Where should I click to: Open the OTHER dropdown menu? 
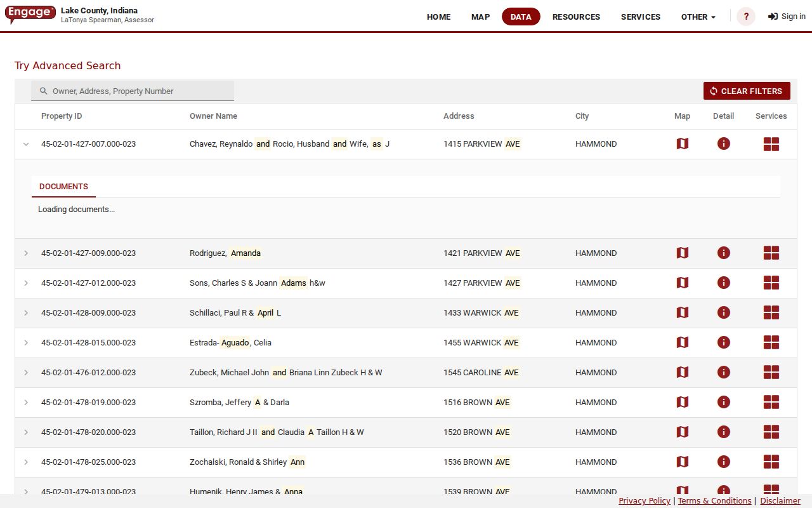pos(698,17)
